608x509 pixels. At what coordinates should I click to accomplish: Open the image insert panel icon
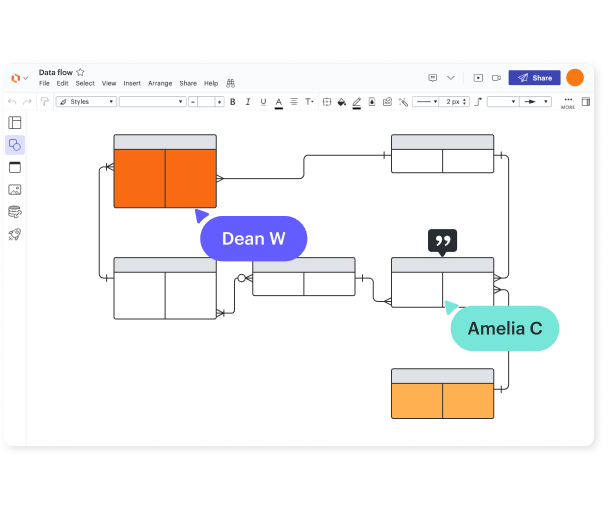(15, 189)
